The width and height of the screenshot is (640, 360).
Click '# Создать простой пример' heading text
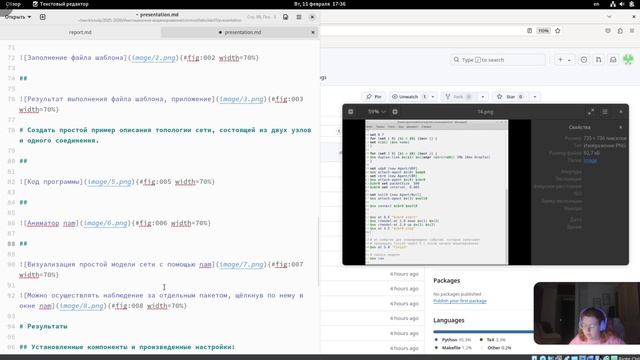pyautogui.click(x=165, y=135)
